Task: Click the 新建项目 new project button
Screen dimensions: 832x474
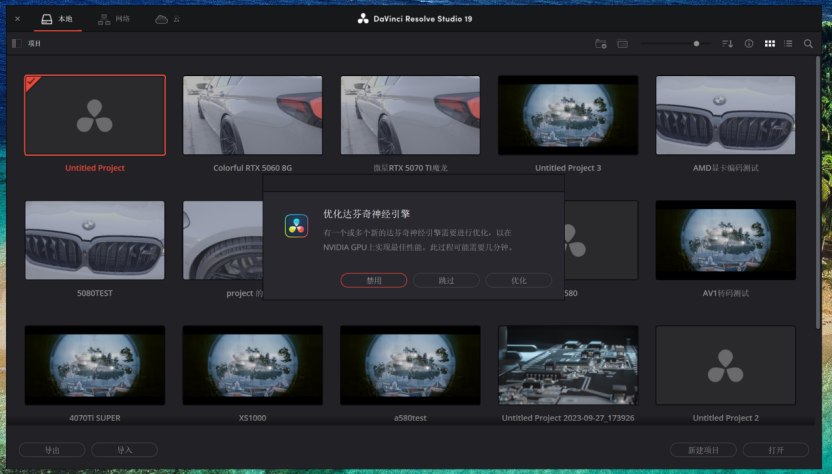Action: coord(703,450)
